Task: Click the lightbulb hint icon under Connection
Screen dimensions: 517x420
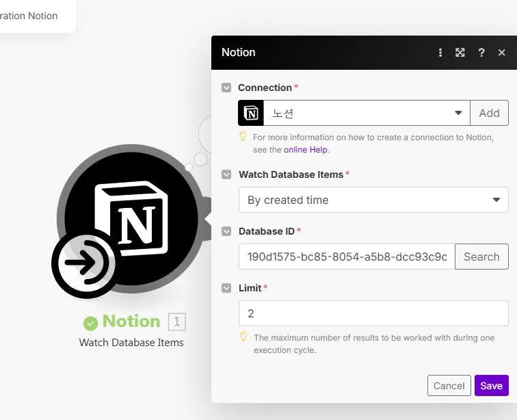Action: [x=243, y=136]
